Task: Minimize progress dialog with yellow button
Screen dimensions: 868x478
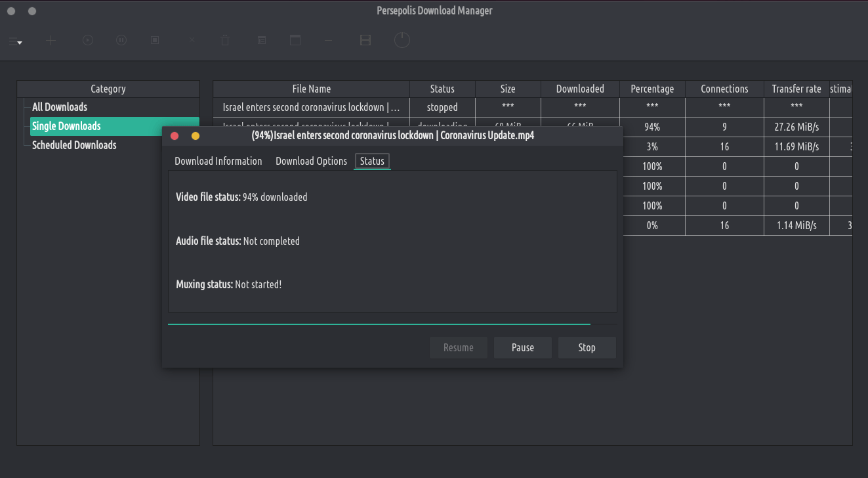Action: [x=196, y=136]
